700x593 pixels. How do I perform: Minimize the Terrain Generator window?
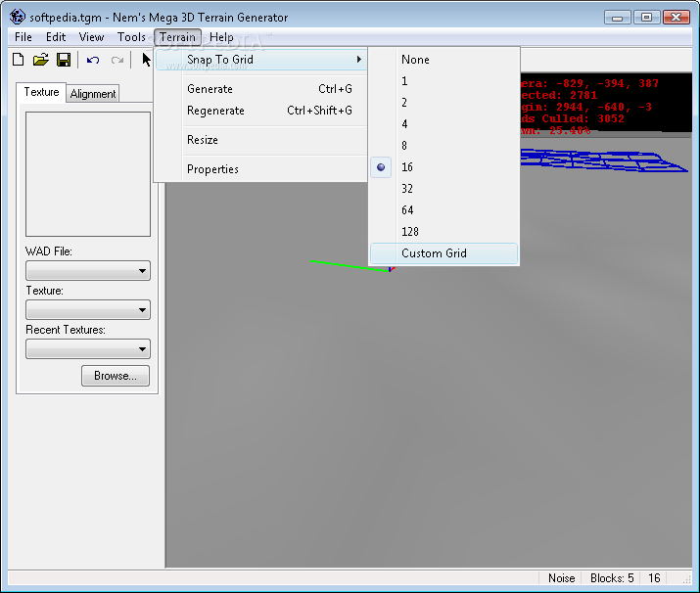click(x=618, y=18)
